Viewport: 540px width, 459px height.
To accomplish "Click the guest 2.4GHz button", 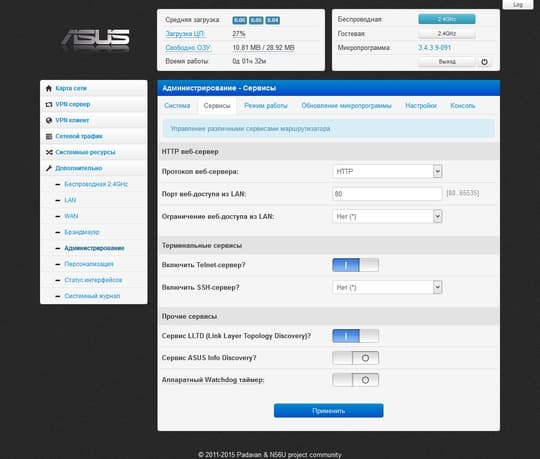I will pos(447,33).
